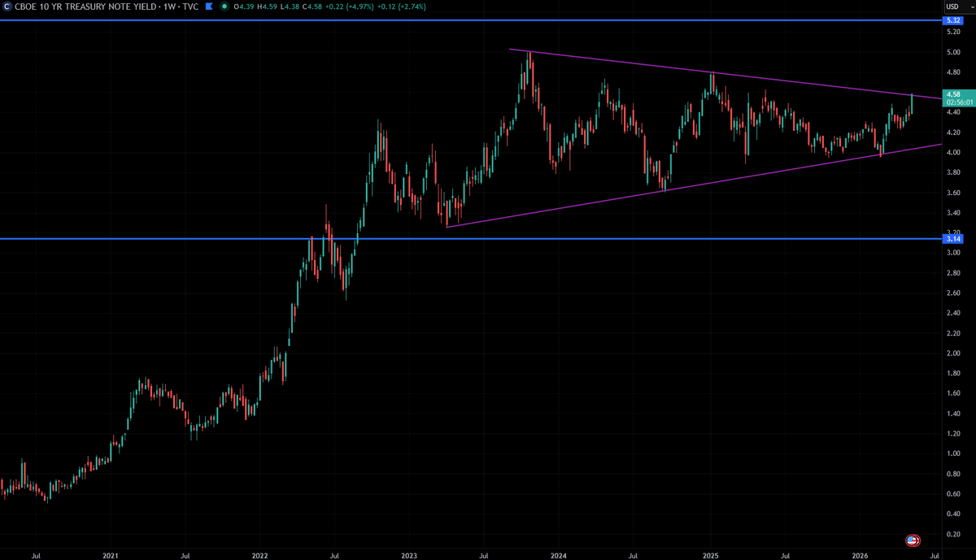Image resolution: width=976 pixels, height=560 pixels.
Task: Select the horizontal line at 5.32
Action: [x=470, y=20]
